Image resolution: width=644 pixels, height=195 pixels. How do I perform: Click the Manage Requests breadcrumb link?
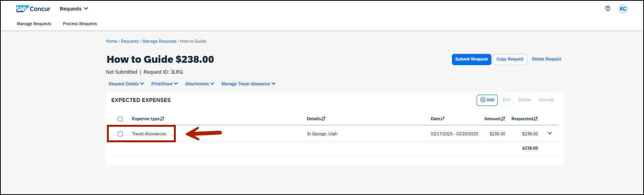tap(159, 41)
